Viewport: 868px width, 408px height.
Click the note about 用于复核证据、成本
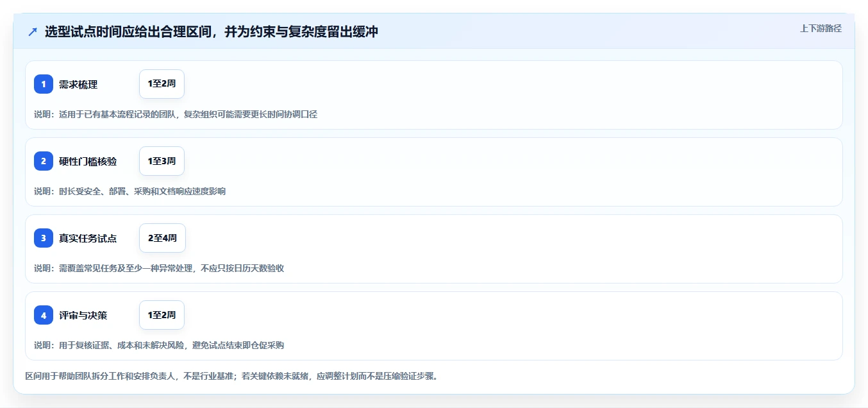tap(159, 345)
